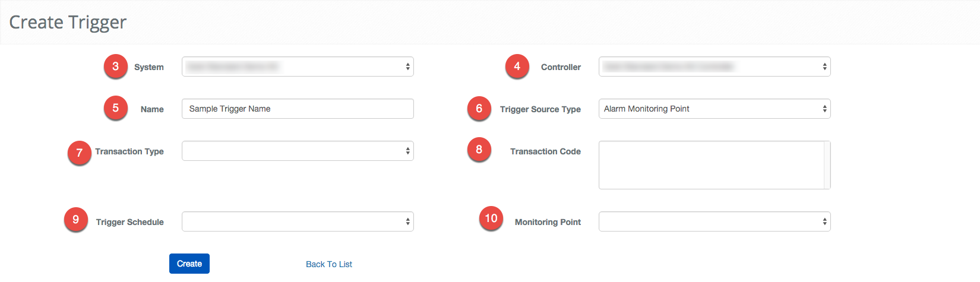The height and width of the screenshot is (282, 980).
Task: Open the System dropdown
Action: pos(298,66)
